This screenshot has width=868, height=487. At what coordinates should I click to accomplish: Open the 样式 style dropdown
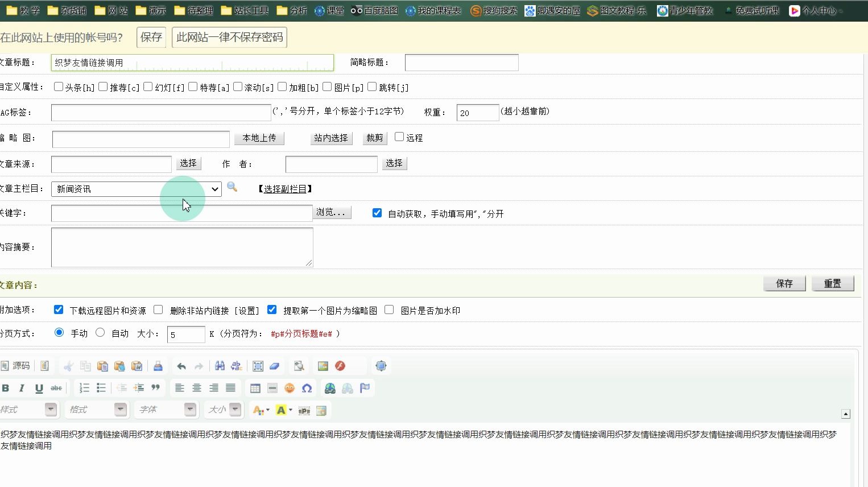tap(28, 410)
